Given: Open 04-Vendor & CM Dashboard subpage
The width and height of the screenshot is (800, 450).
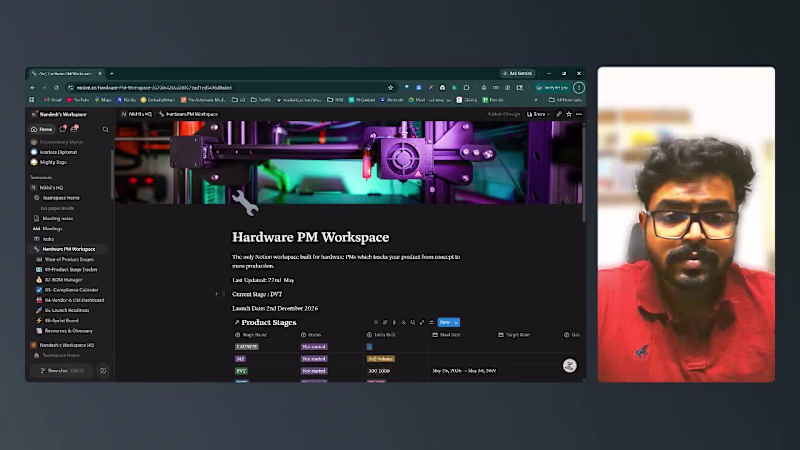Looking at the screenshot, I should (70, 300).
